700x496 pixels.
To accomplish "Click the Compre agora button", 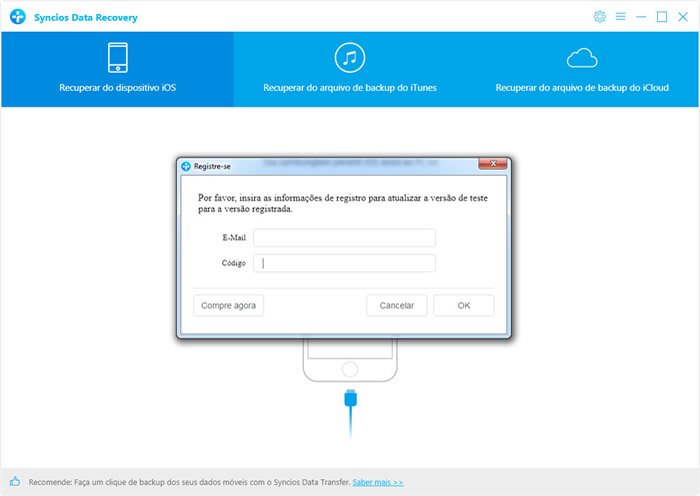I will pyautogui.click(x=229, y=305).
